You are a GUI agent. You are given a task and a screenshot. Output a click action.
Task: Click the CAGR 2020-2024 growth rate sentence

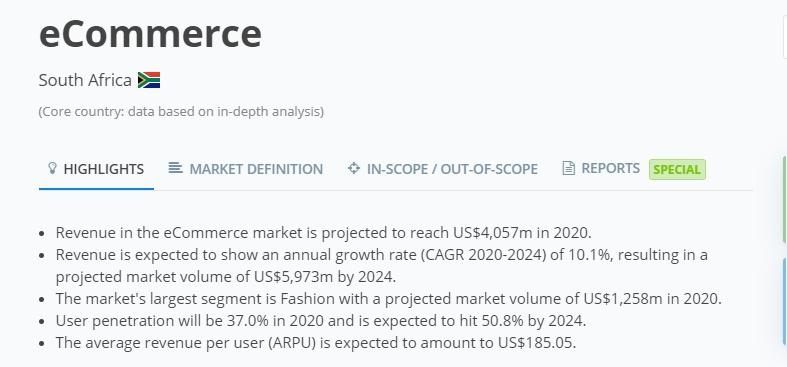(381, 266)
